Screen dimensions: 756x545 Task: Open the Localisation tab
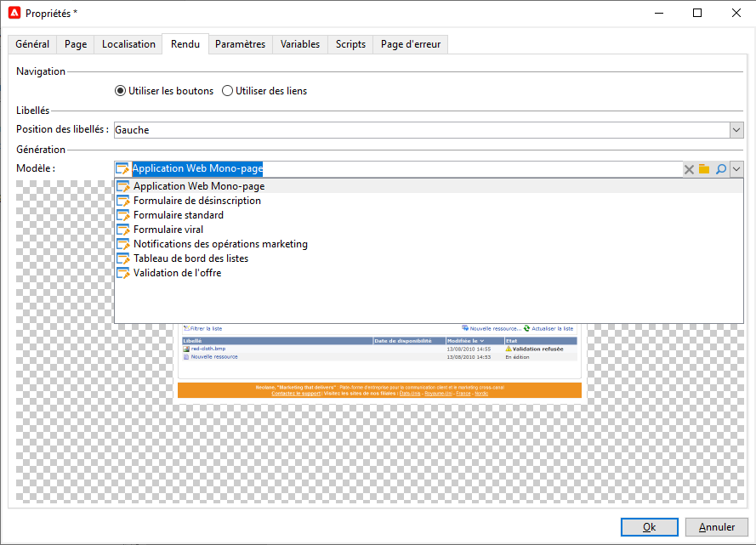click(x=128, y=44)
